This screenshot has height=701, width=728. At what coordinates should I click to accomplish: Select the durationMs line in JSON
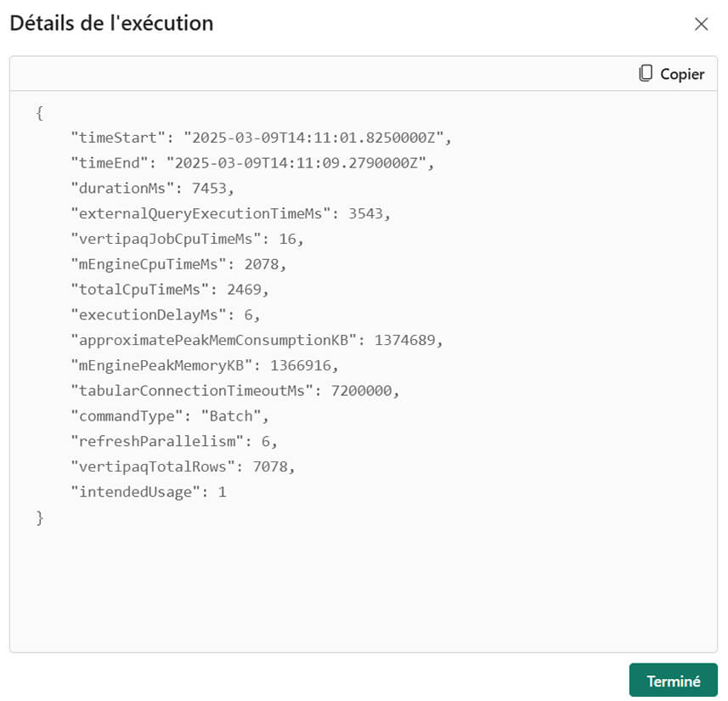pos(152,189)
